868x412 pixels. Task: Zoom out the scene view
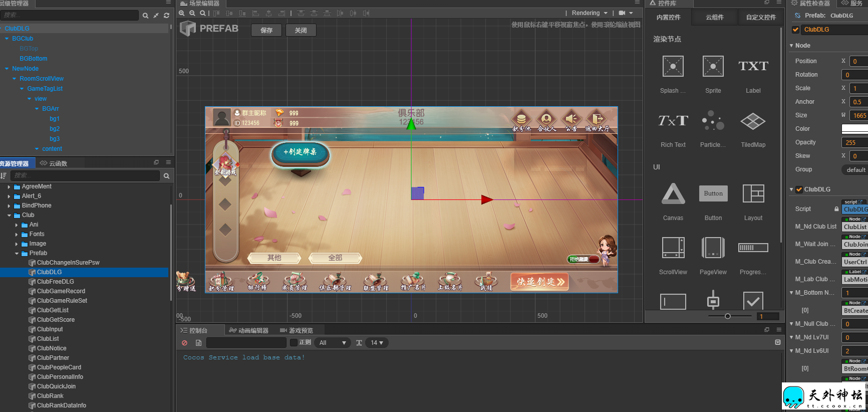192,13
